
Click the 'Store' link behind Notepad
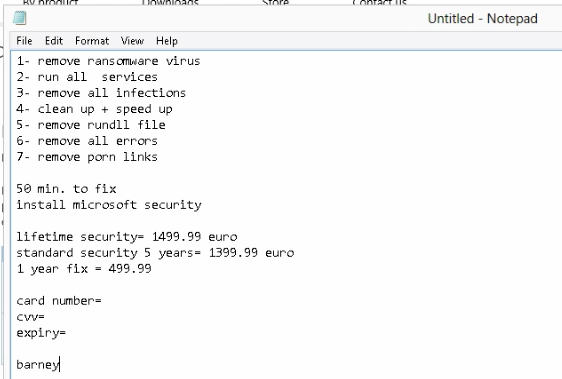[275, 3]
